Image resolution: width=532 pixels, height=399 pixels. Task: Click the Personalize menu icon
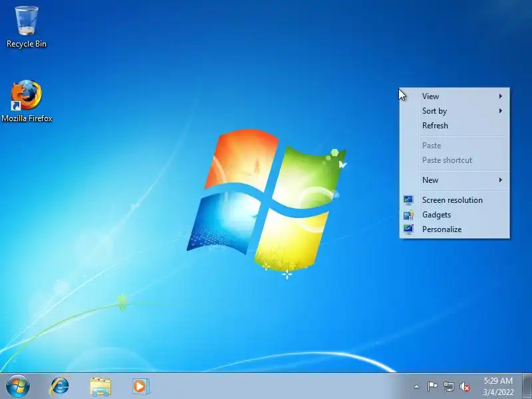pyautogui.click(x=408, y=229)
